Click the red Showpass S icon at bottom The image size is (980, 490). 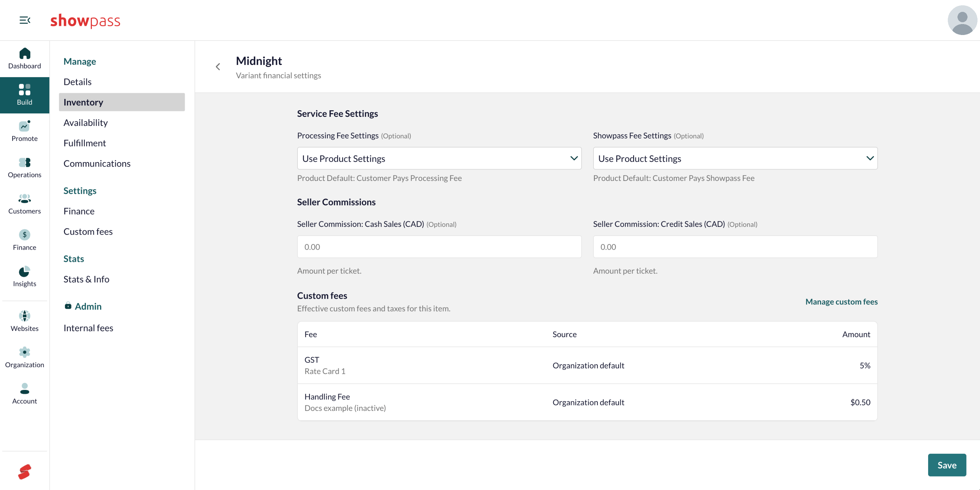25,472
